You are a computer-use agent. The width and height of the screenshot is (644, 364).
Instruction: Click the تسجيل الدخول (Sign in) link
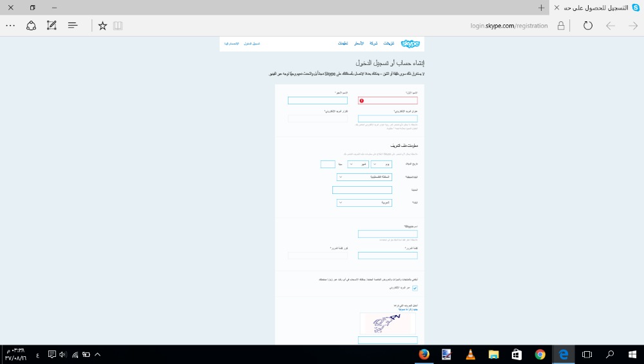(252, 44)
